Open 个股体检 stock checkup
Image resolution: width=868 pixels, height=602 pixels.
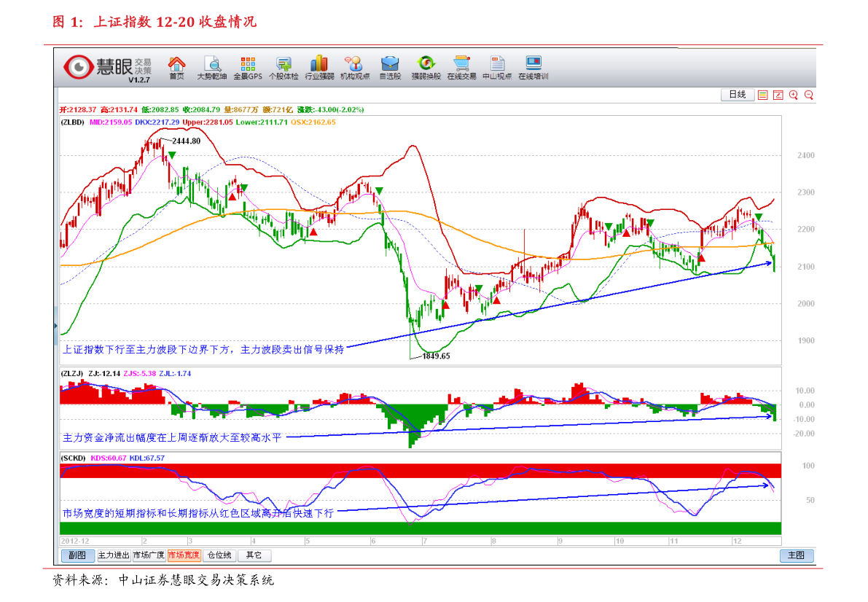(x=284, y=67)
